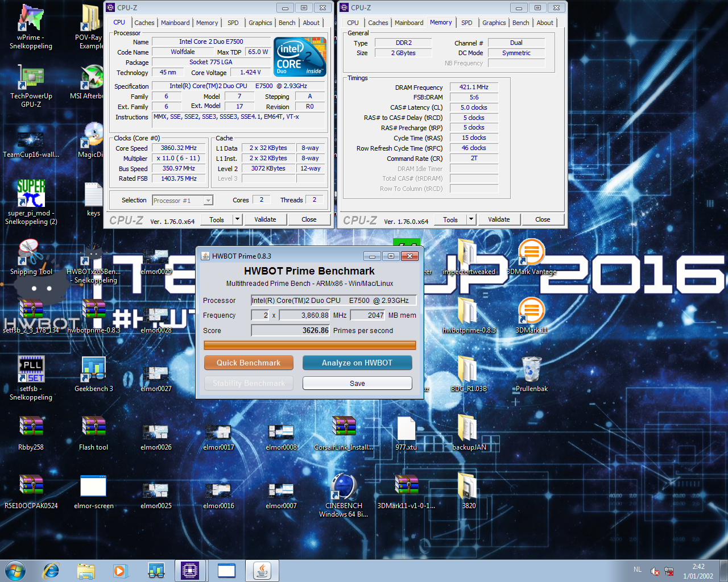Image resolution: width=728 pixels, height=582 pixels.
Task: Click DRAM Frequency value 421.1 MHz
Action: pos(474,87)
